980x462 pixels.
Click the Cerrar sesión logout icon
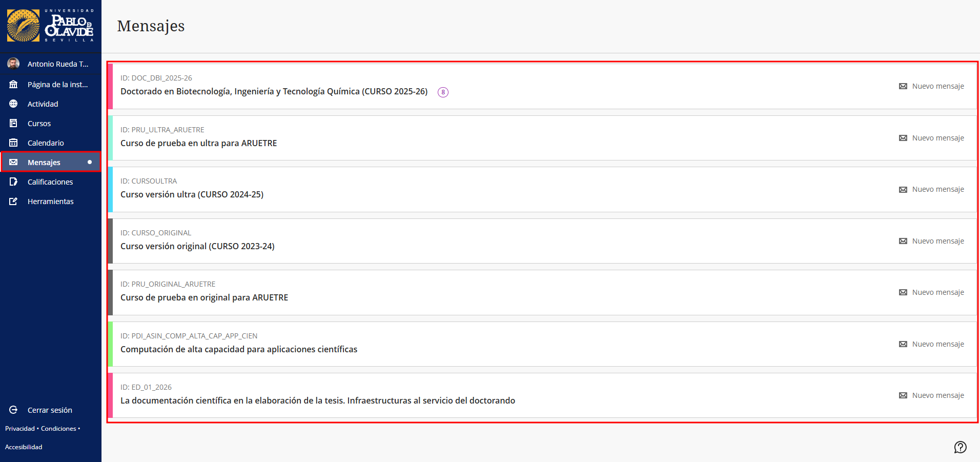(13, 410)
